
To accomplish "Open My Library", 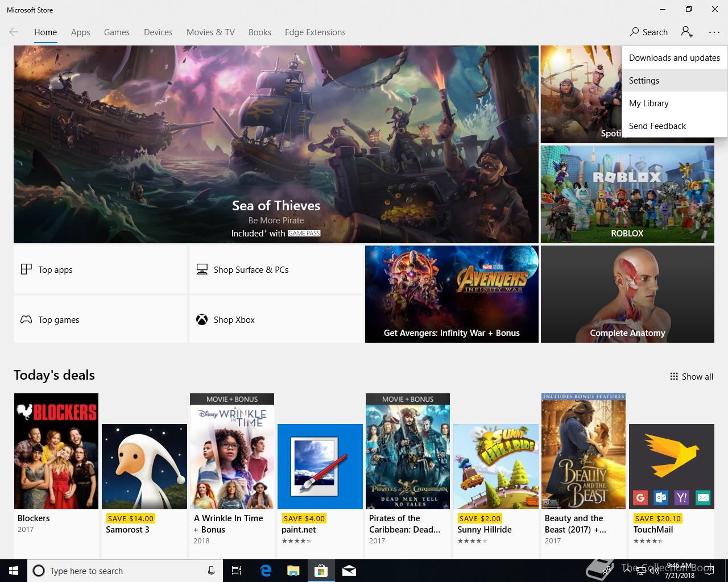I will coord(675,103).
